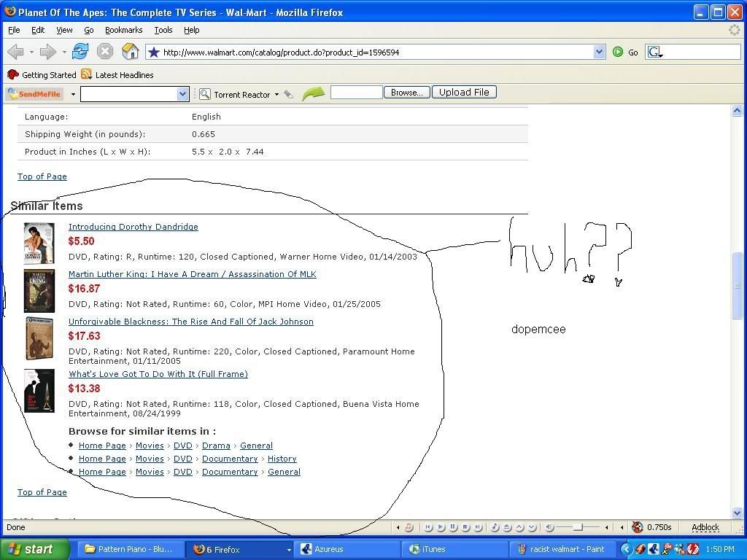Switch to racist walmart Paint window

click(x=562, y=550)
